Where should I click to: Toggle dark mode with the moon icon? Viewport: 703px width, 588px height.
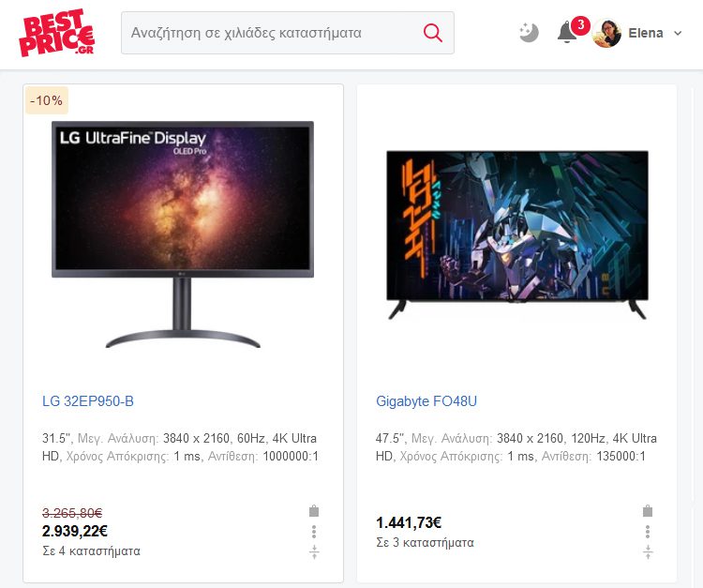(529, 33)
